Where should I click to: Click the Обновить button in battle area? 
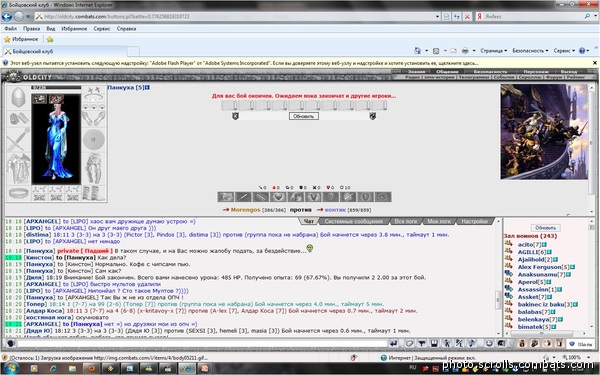coord(304,116)
